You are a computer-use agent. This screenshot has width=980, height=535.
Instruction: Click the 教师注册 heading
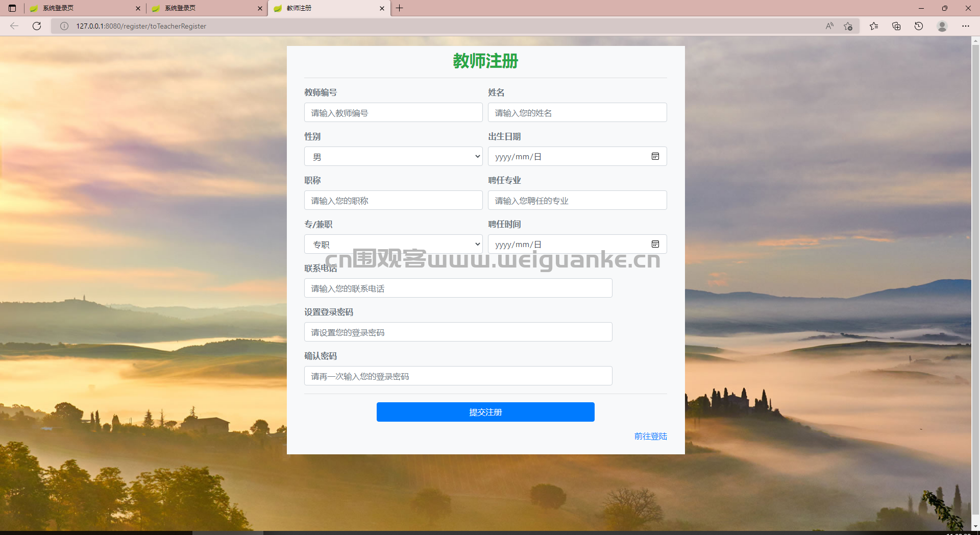click(485, 61)
